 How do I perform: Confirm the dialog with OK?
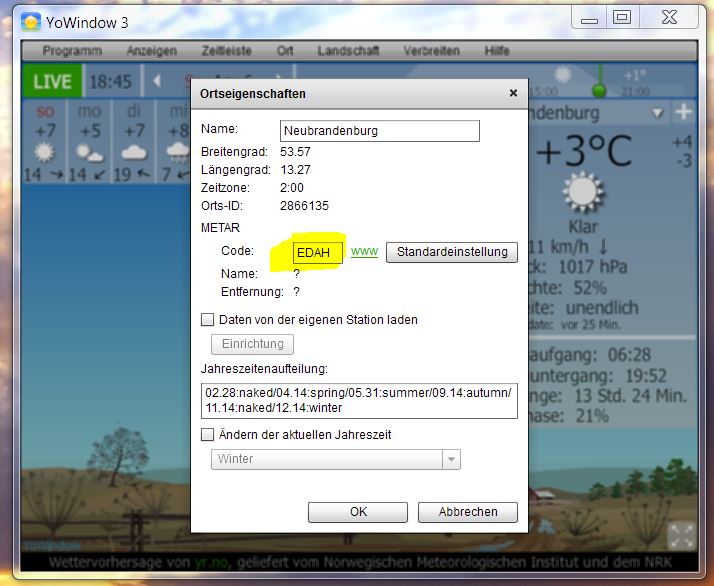tap(358, 512)
